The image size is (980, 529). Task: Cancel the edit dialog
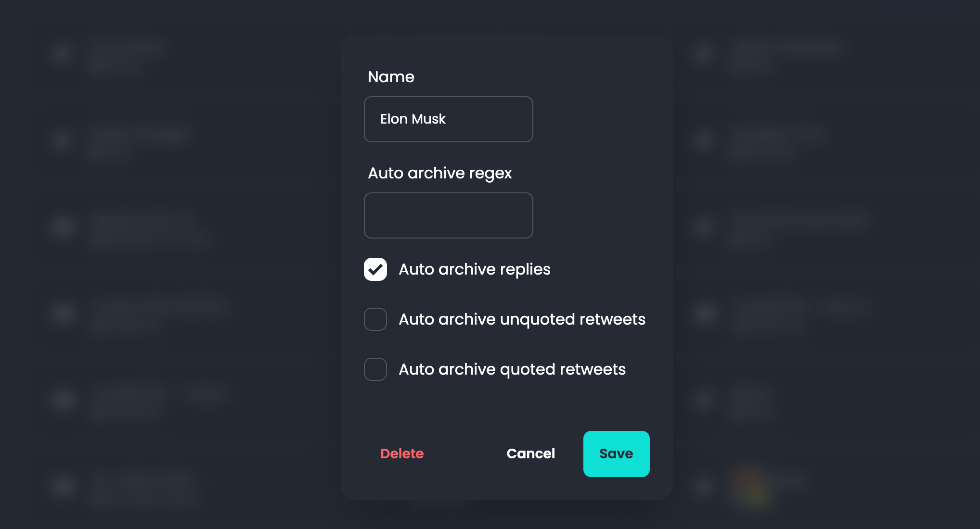tap(530, 453)
